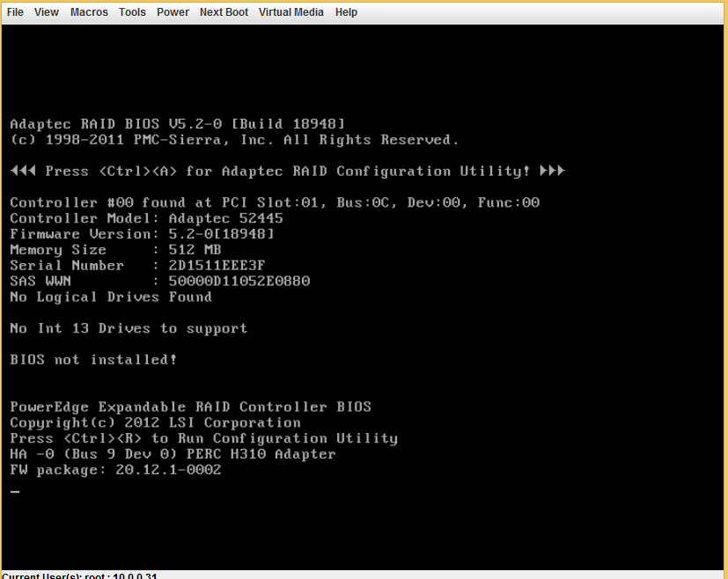Click the SAS WWN 50000D11052E0880 line

(159, 282)
